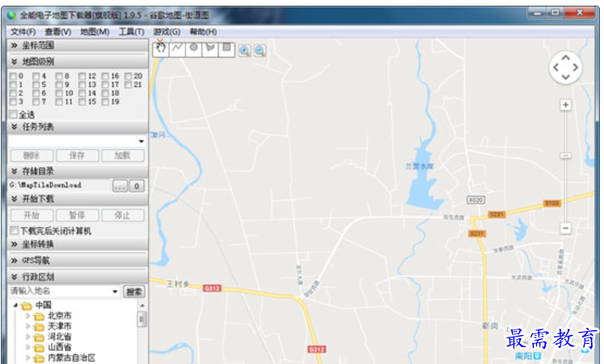This screenshot has width=604, height=364.
Task: Open the 查看(V) menu
Action: tap(58, 31)
